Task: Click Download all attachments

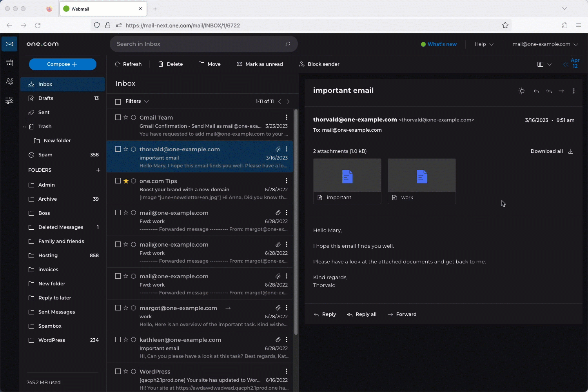Action: click(x=551, y=151)
